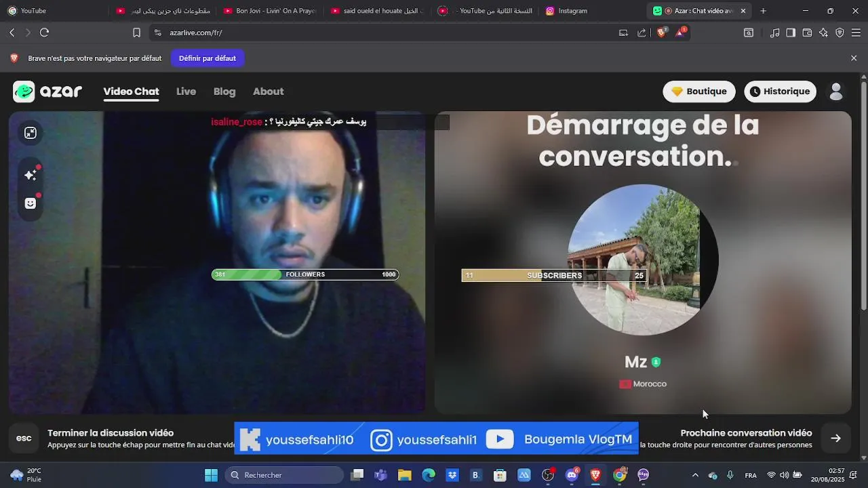This screenshot has width=868, height=488.
Task: Click the followers progress bar overlay
Action: coord(305,274)
